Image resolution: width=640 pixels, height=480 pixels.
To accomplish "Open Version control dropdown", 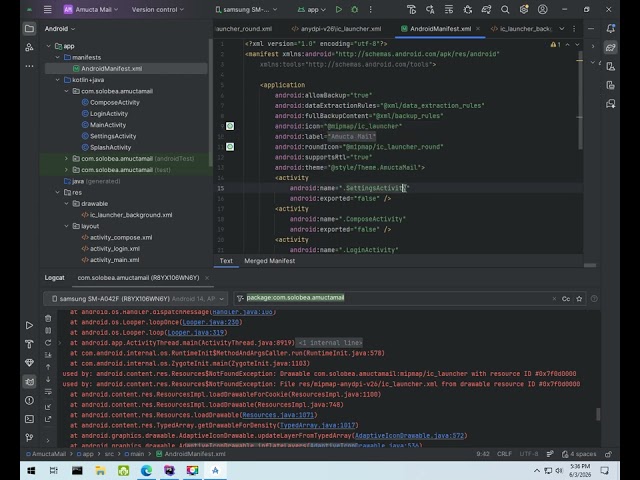I will [158, 9].
